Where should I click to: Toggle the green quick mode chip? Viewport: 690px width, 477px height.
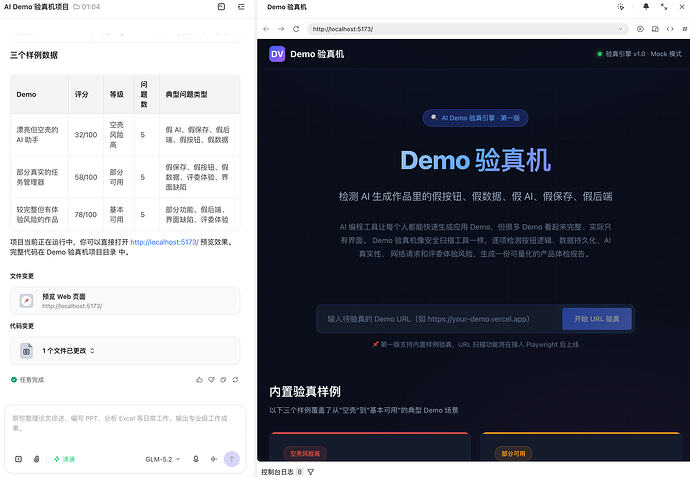coord(64,459)
